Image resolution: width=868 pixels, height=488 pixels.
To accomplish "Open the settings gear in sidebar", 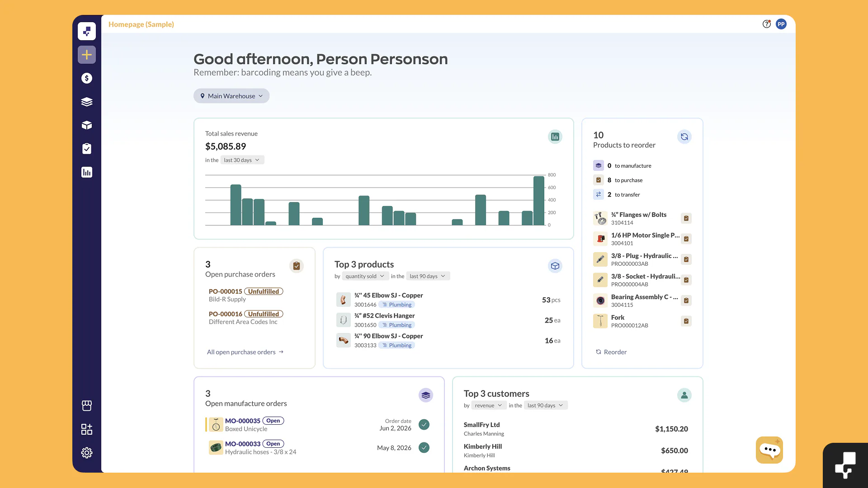I will point(87,453).
